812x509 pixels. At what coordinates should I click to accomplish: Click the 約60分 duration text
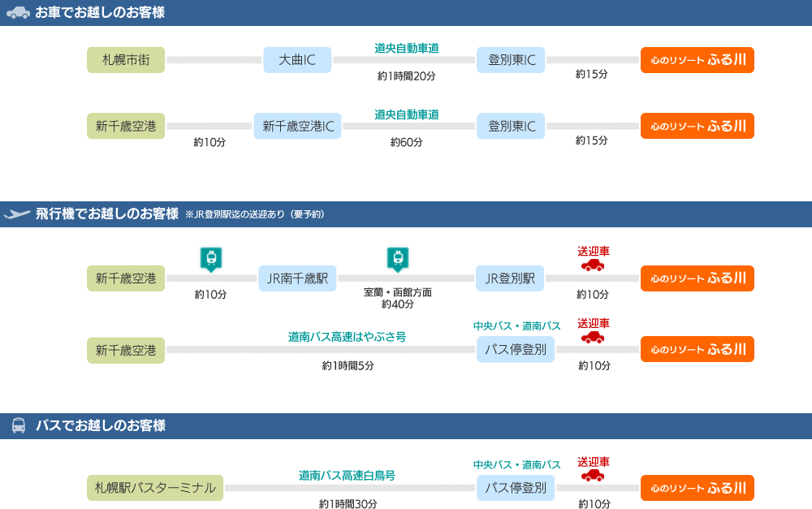[407, 142]
